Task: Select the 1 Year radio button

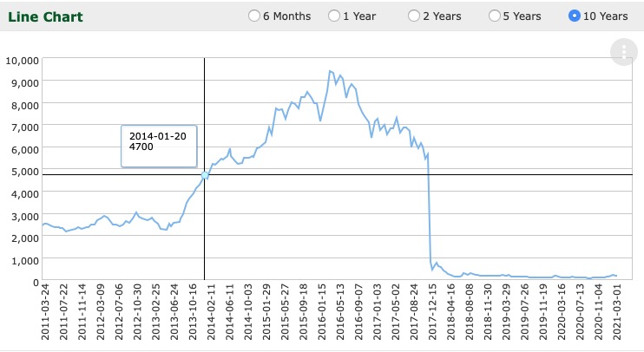Action: 334,16
